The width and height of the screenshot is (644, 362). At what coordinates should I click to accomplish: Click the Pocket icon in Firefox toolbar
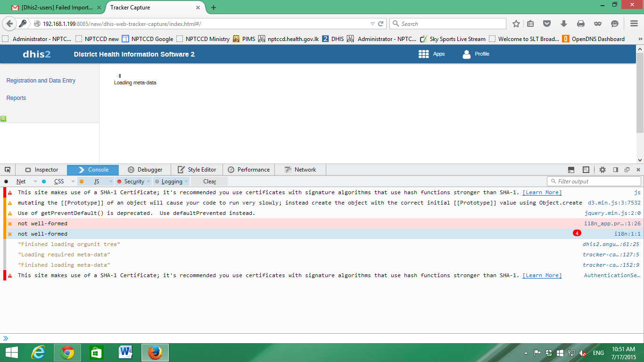(x=547, y=24)
